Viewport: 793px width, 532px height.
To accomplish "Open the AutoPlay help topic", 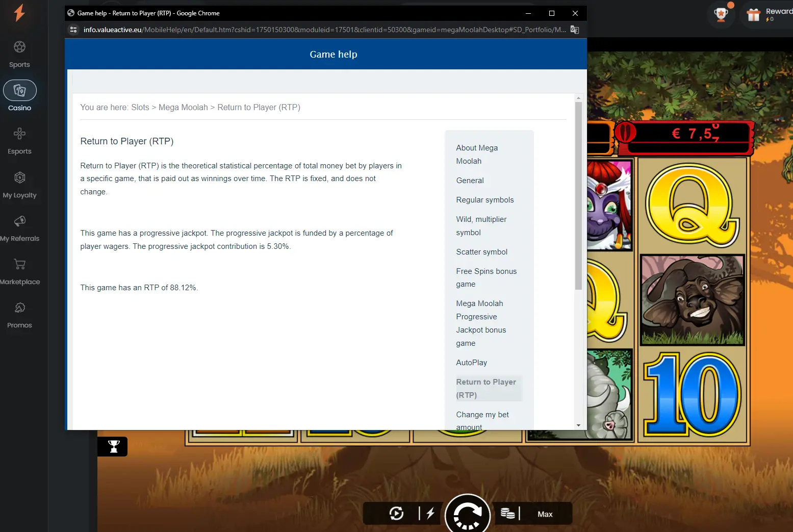I will (472, 363).
